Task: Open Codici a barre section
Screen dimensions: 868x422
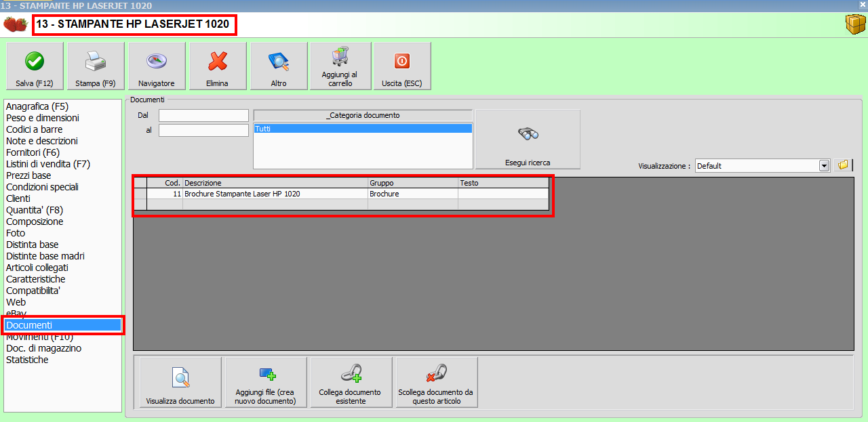Action: (35, 129)
